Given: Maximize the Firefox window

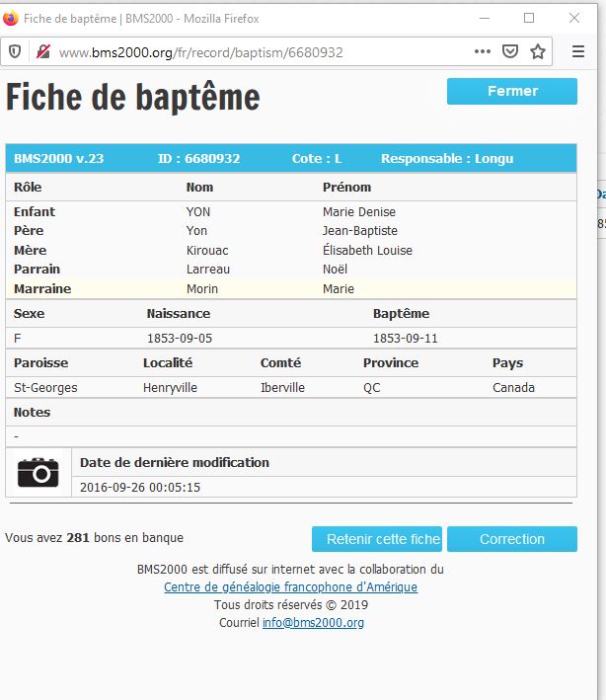Looking at the screenshot, I should [529, 19].
